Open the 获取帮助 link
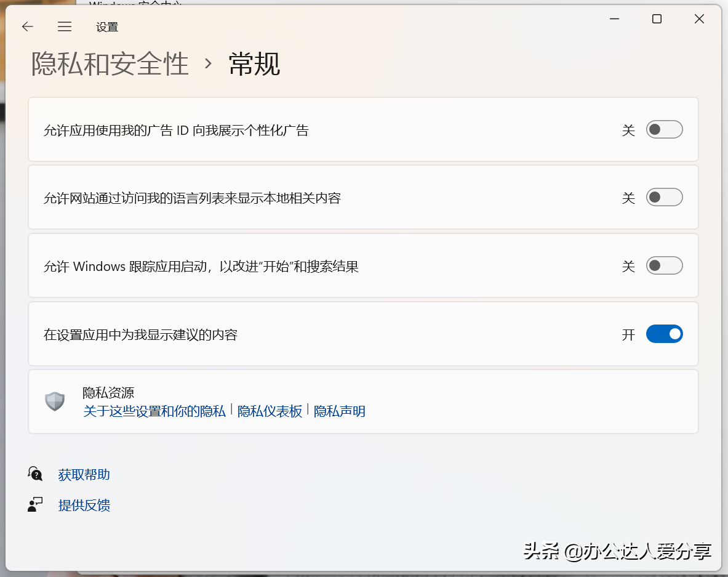This screenshot has width=728, height=577. tap(84, 474)
